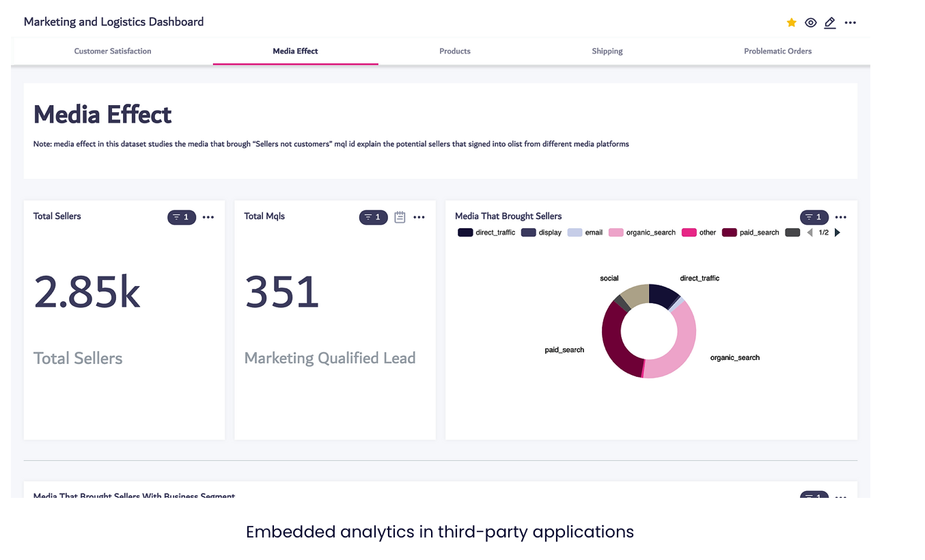Open Total Mqls card options menu
Viewport: 925px width, 560px height.
[419, 217]
